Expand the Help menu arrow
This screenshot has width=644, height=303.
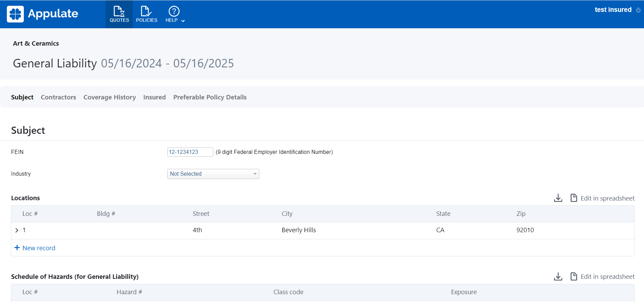pyautogui.click(x=183, y=21)
